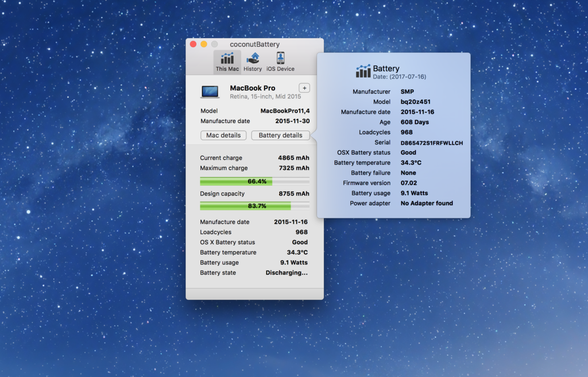
Task: Select the This Mac toolbar tab
Action: (x=227, y=62)
